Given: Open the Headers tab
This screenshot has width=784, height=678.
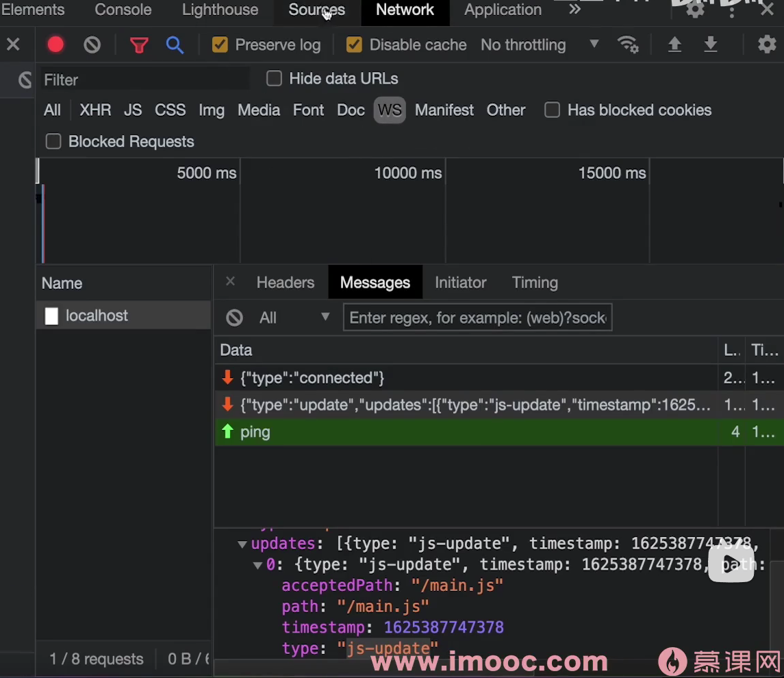Looking at the screenshot, I should click(x=286, y=282).
